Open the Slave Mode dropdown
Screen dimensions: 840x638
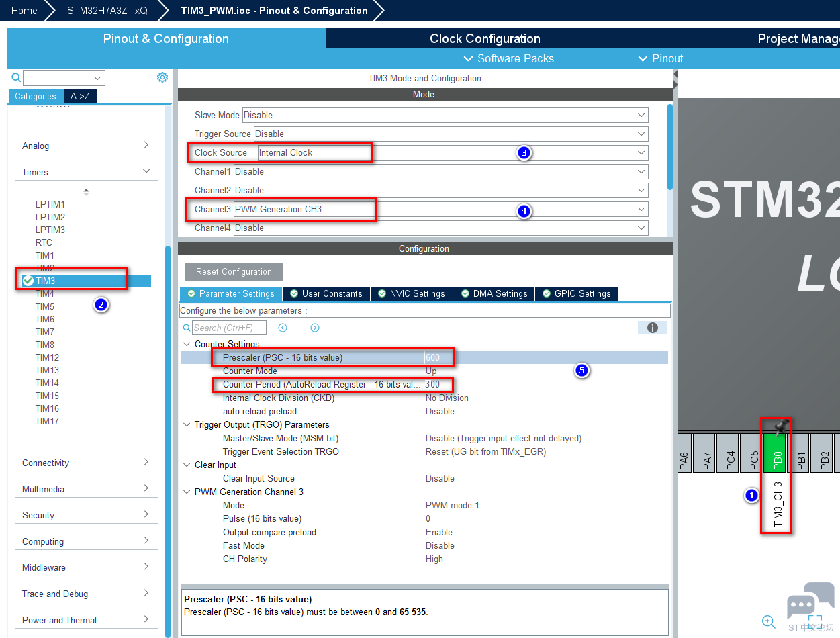coord(445,115)
